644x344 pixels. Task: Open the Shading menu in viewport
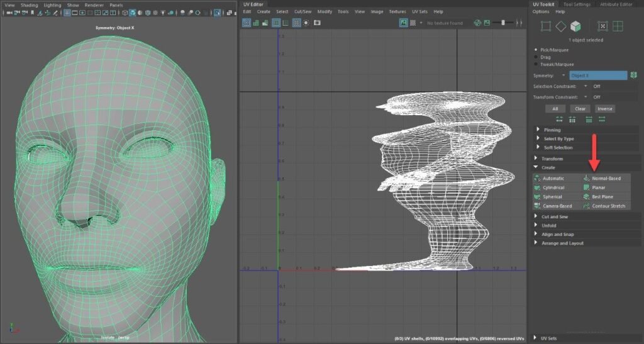pyautogui.click(x=29, y=5)
